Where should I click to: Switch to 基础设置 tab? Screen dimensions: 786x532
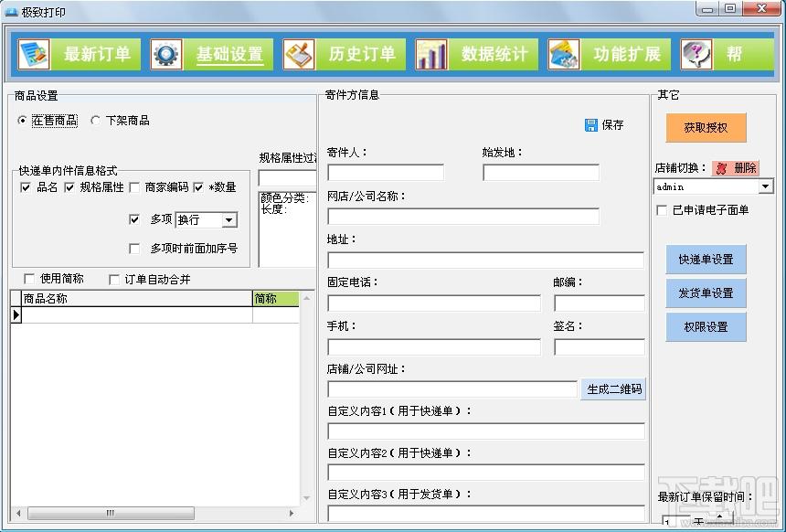[x=229, y=54]
